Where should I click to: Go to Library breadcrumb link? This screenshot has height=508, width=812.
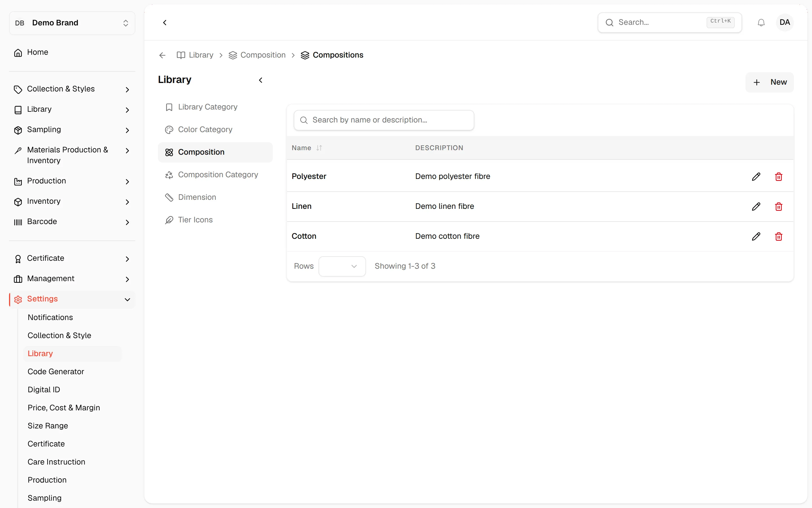click(195, 55)
